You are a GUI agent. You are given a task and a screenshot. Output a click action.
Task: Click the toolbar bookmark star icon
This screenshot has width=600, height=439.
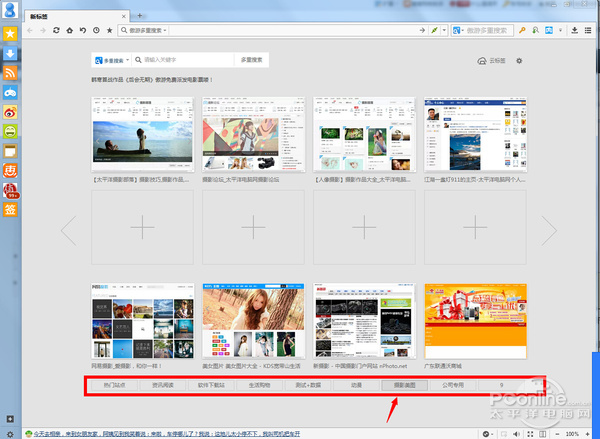[x=109, y=30]
